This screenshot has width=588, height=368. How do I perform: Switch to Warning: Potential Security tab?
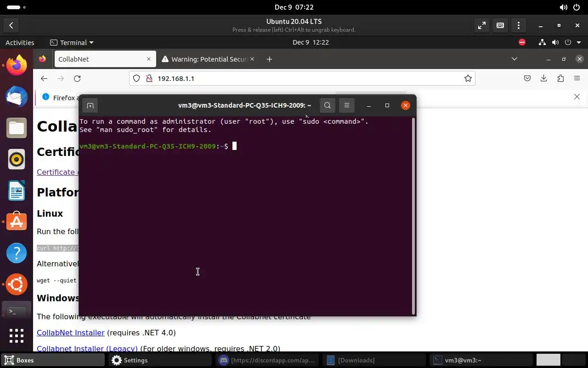pyautogui.click(x=209, y=59)
